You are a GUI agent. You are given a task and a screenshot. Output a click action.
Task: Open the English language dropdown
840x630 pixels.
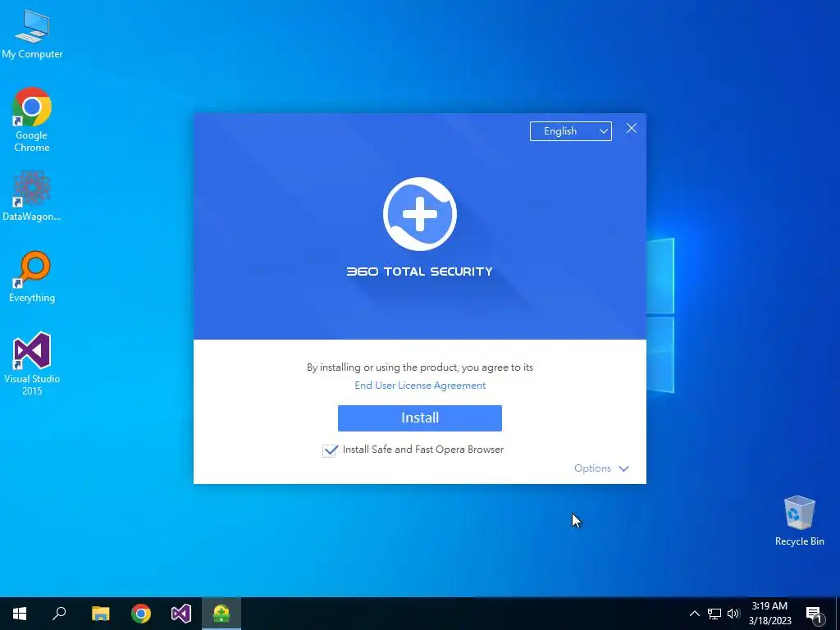pyautogui.click(x=571, y=131)
